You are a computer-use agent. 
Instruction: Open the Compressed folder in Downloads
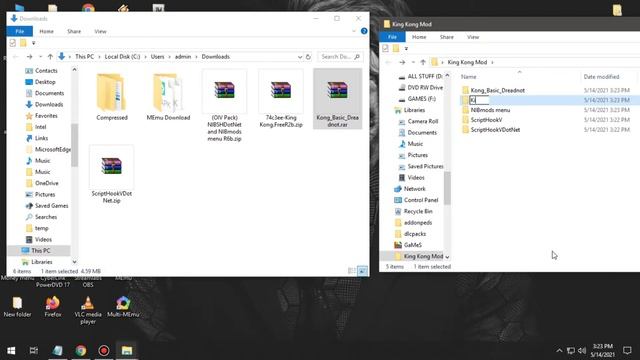112,97
